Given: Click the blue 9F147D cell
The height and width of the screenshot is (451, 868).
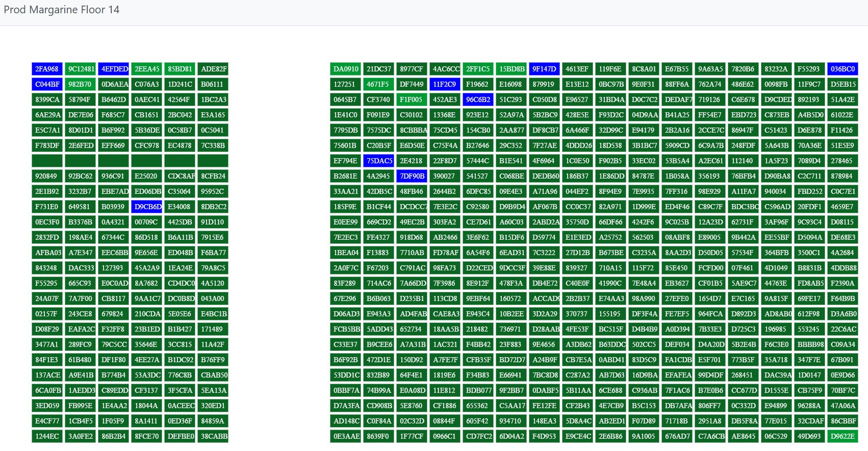Looking at the screenshot, I should point(544,69).
